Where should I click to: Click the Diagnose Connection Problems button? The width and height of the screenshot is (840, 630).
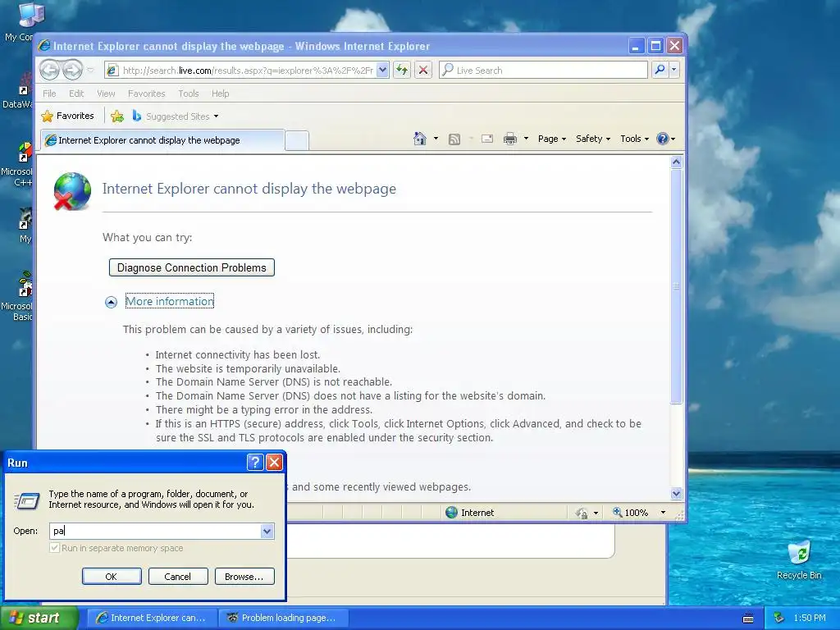pos(192,268)
